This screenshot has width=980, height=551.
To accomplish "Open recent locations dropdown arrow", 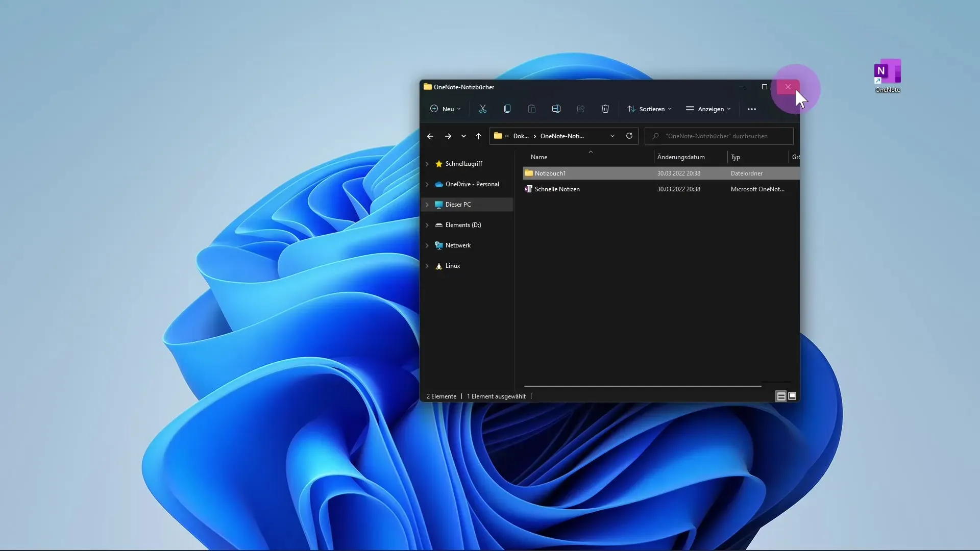I will click(463, 136).
